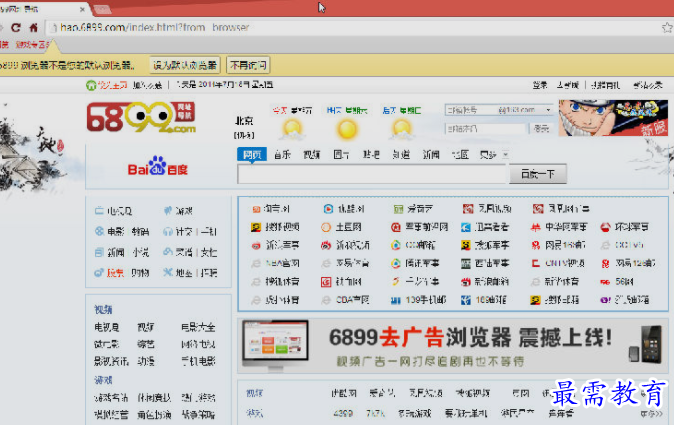Open a new tab next to current tab

[x=102, y=9]
